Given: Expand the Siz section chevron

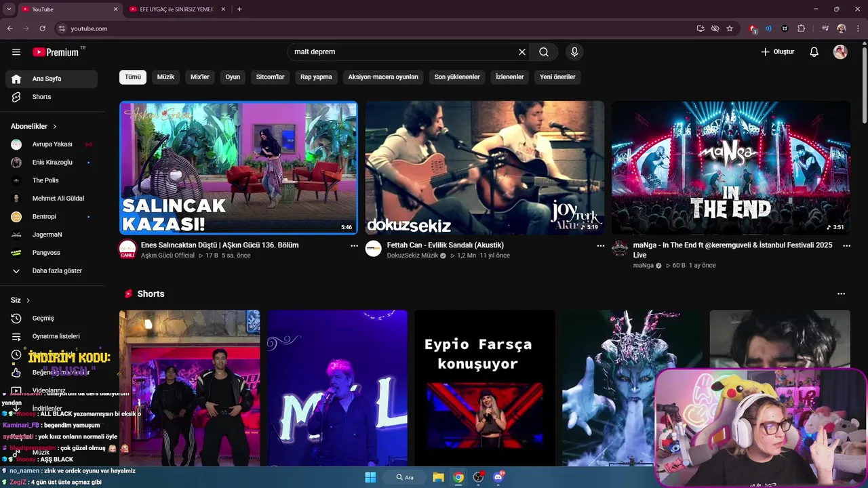Looking at the screenshot, I should (28, 300).
